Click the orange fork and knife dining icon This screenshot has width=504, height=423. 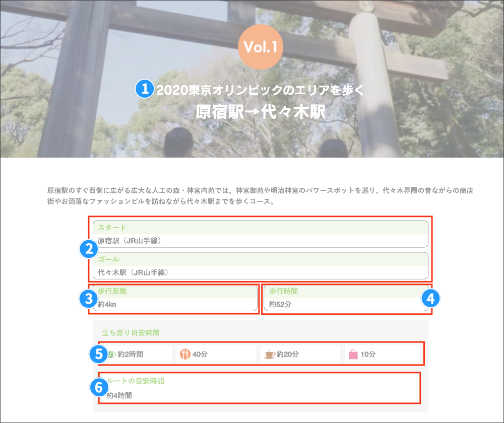pyautogui.click(x=185, y=354)
